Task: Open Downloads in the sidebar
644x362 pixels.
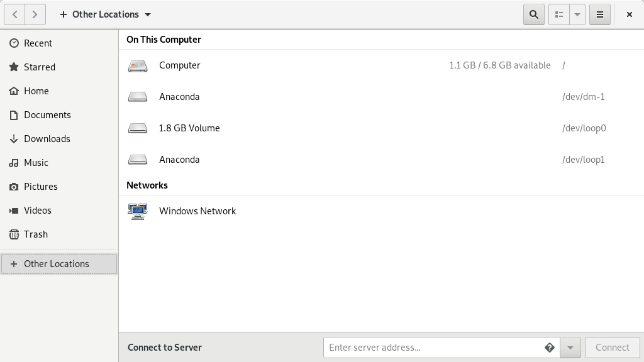Action: pyautogui.click(x=47, y=139)
